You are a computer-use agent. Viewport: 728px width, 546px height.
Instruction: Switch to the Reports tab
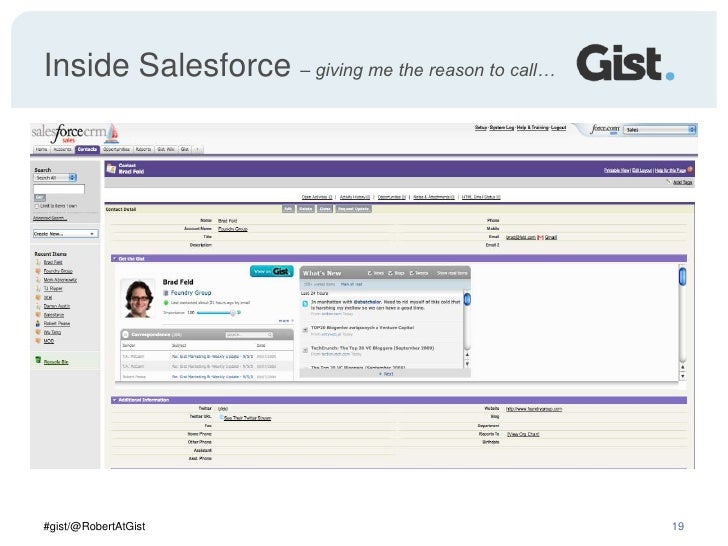(143, 150)
